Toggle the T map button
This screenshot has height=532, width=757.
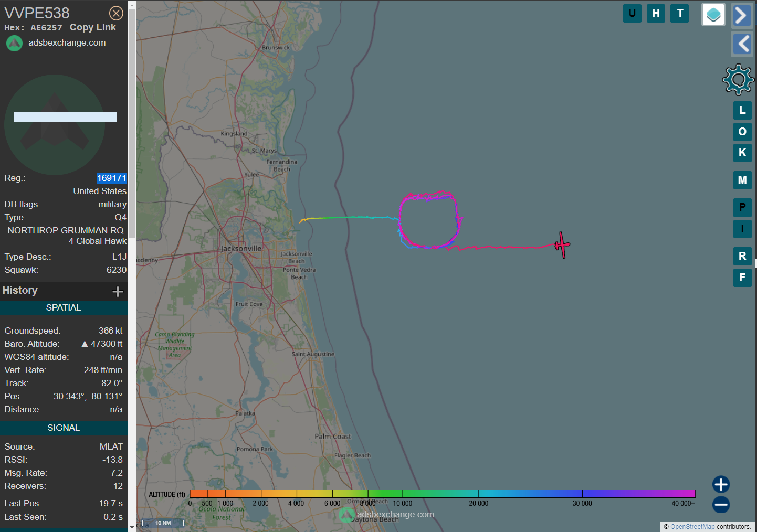[680, 13]
